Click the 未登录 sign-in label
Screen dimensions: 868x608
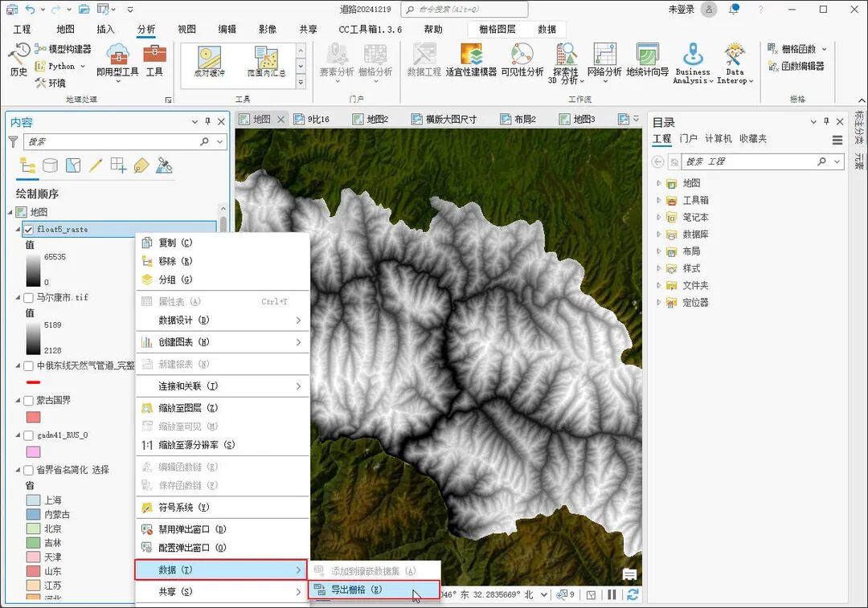click(681, 10)
